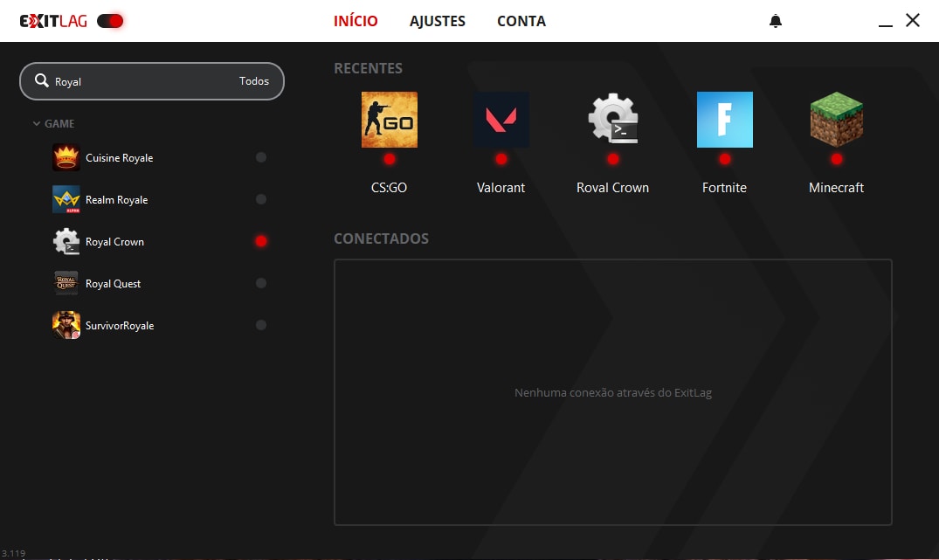The height and width of the screenshot is (560, 939).
Task: Toggle the Royal Crown red status dot
Action: 260,241
